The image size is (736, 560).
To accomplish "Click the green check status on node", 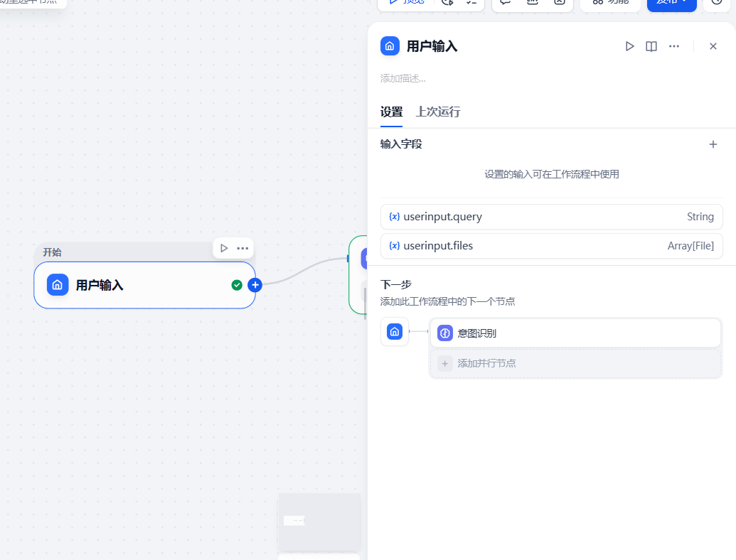I will pyautogui.click(x=237, y=285).
